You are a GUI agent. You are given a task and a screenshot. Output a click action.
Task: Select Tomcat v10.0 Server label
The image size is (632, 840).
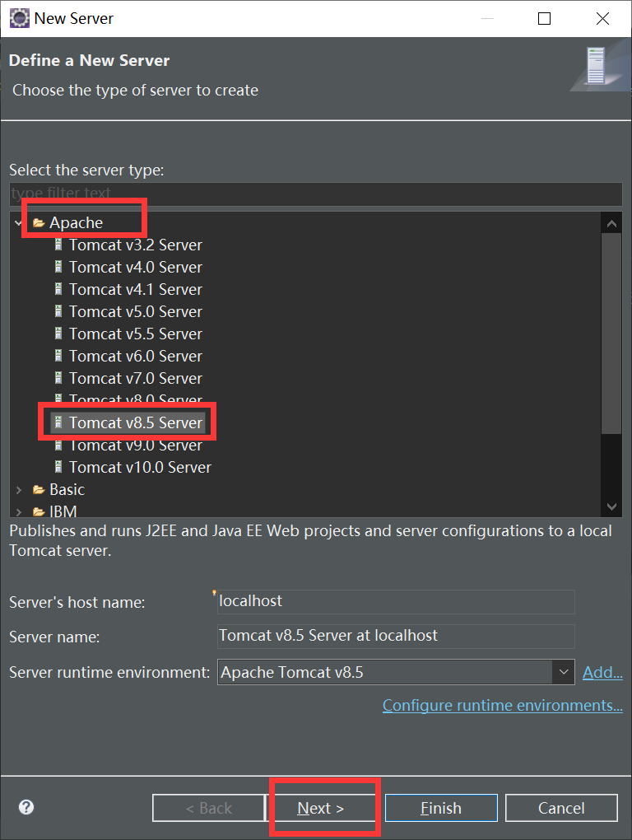pos(140,467)
